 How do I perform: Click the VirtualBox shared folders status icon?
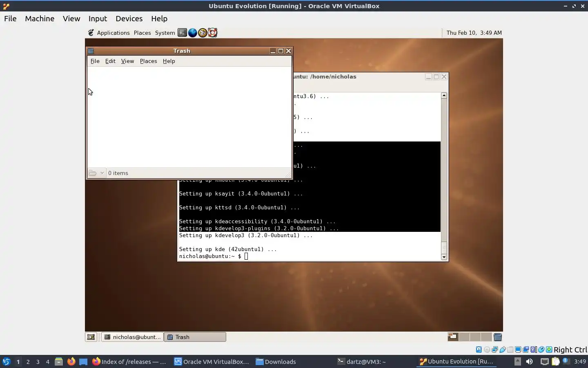[x=510, y=350]
